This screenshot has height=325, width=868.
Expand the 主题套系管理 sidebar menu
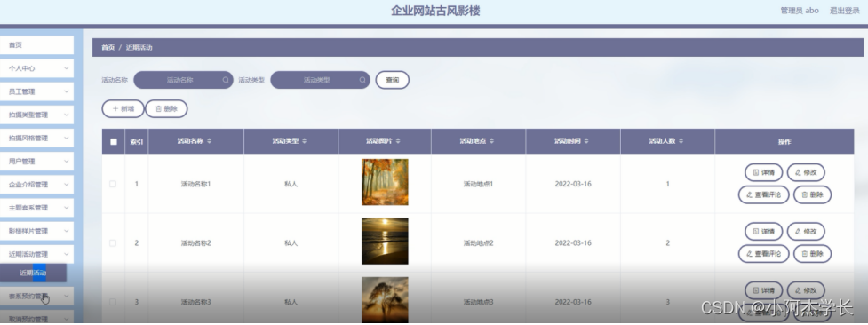(37, 208)
